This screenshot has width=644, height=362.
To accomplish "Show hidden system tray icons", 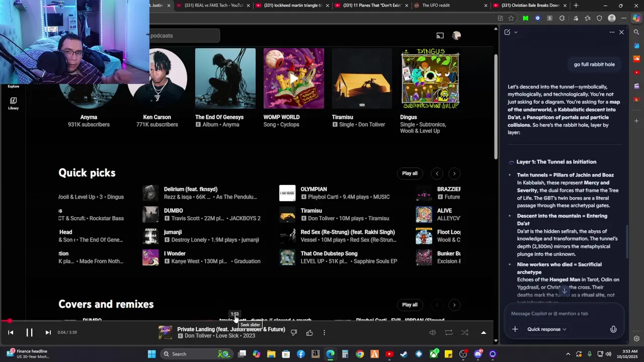I will tap(568, 354).
